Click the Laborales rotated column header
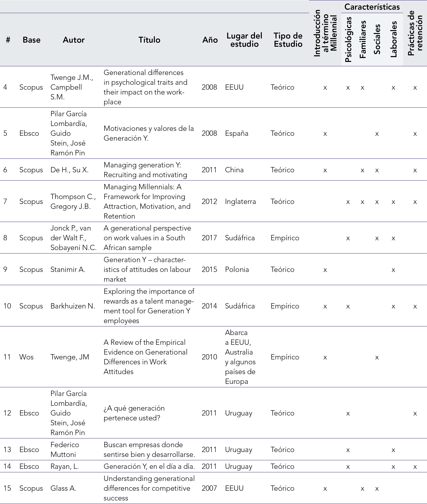This screenshot has height=504, width=427. coord(394,39)
